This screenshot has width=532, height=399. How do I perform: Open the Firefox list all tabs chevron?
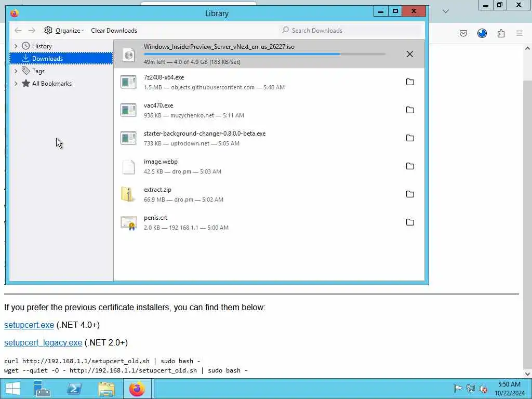pyautogui.click(x=446, y=11)
